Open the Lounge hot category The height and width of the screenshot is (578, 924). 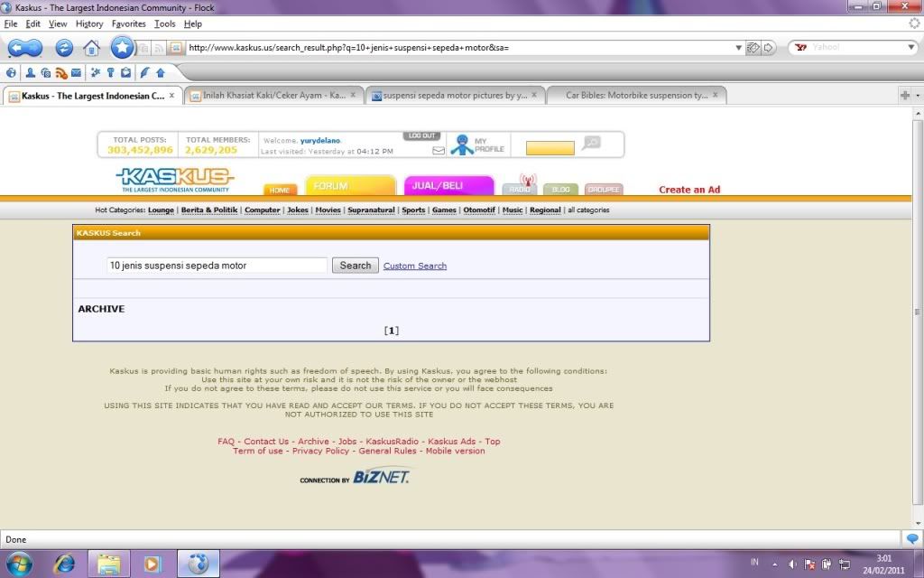click(161, 210)
